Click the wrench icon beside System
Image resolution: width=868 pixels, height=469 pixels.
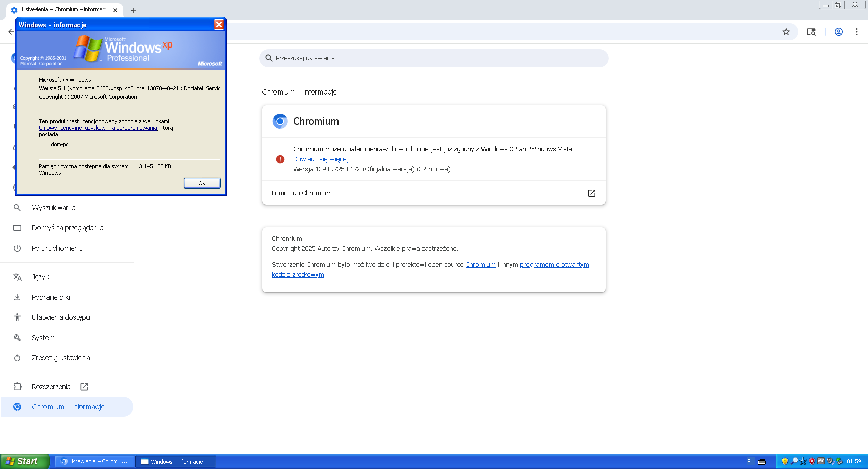coord(17,338)
